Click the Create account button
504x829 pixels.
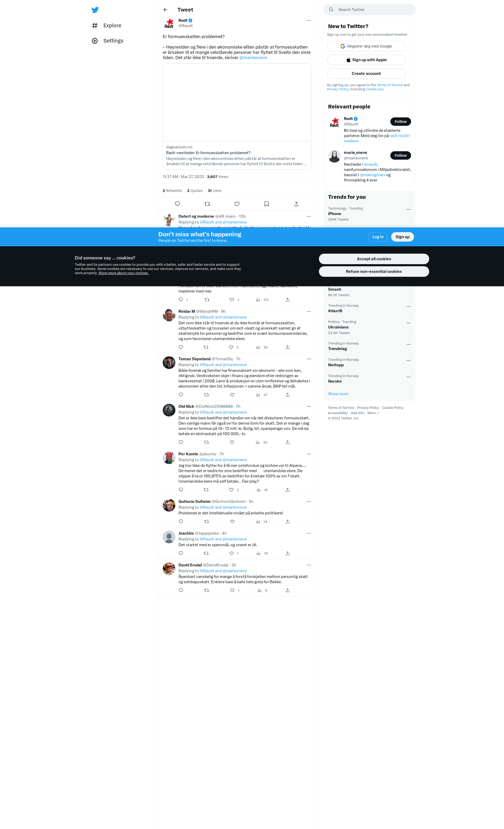point(366,73)
